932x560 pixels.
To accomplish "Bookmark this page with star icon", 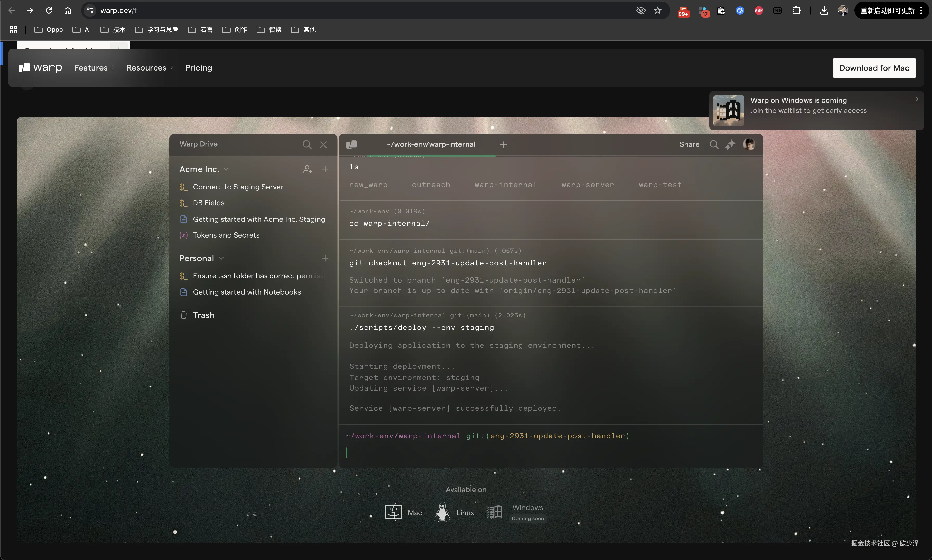I will [658, 11].
